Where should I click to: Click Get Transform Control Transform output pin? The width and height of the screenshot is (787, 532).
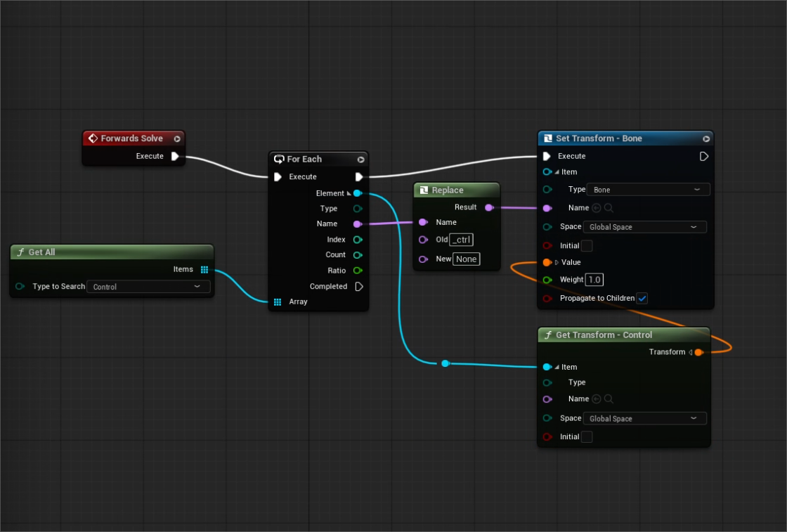tap(698, 352)
